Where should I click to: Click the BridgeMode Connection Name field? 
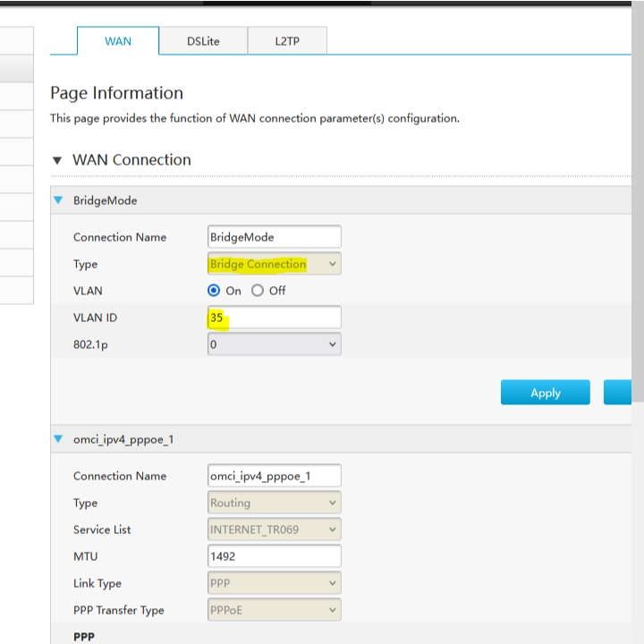[274, 237]
